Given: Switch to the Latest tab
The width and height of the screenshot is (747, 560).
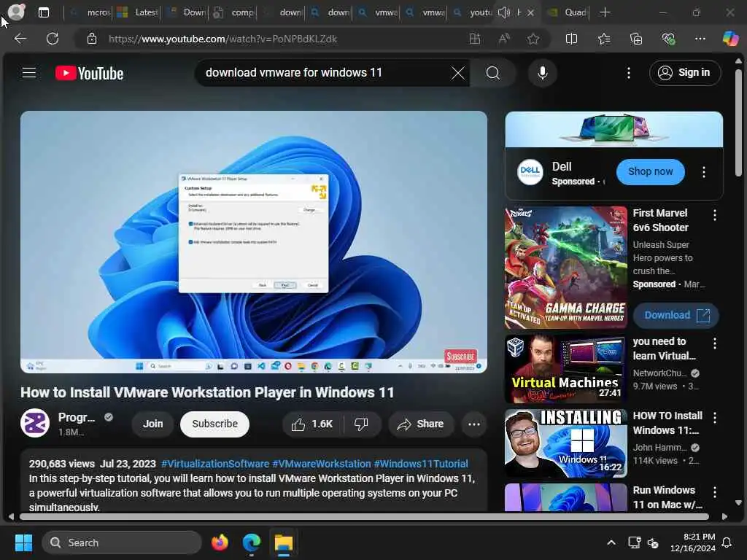Looking at the screenshot, I should coord(137,12).
